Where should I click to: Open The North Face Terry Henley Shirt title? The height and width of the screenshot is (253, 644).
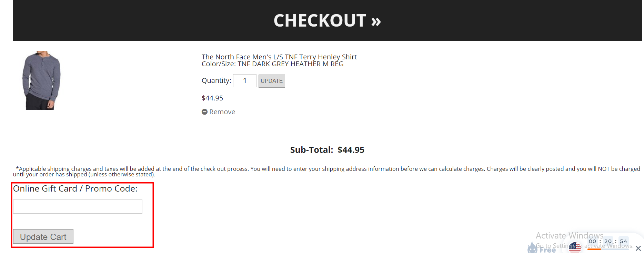coord(279,57)
